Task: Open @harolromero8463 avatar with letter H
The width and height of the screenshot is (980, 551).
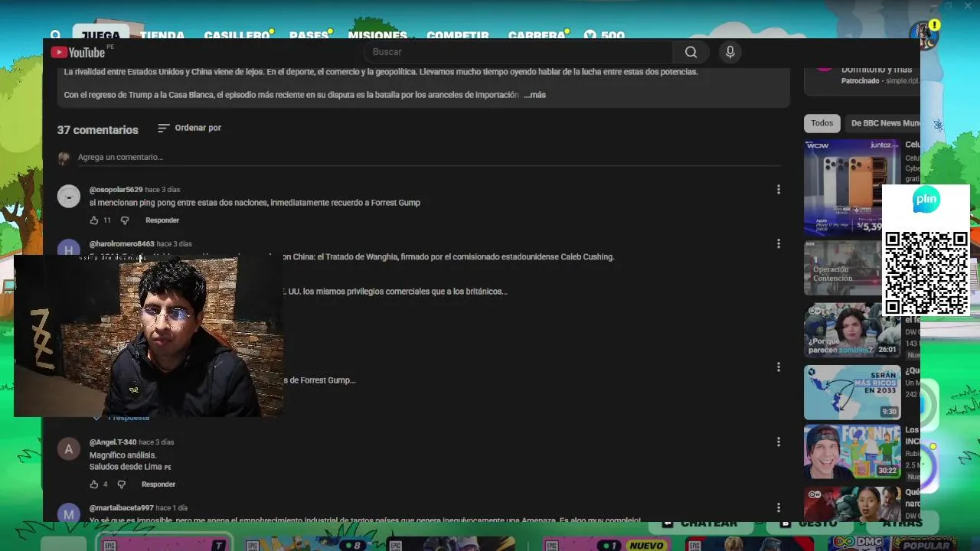Action: pos(69,249)
